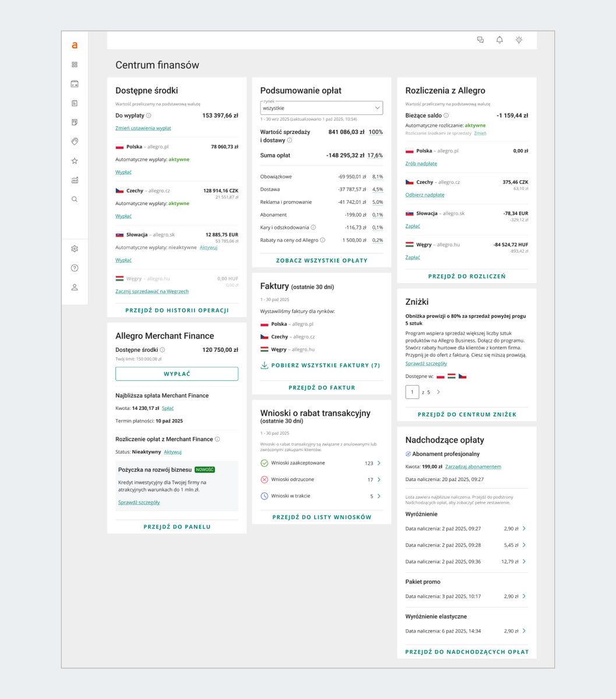616x699 pixels.
Task: Expand Wyróżnienie elastyczne 2,90 zł chevron
Action: pyautogui.click(x=525, y=631)
